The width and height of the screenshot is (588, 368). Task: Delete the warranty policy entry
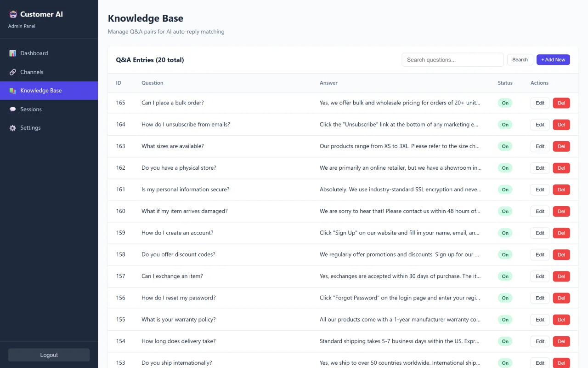561,320
